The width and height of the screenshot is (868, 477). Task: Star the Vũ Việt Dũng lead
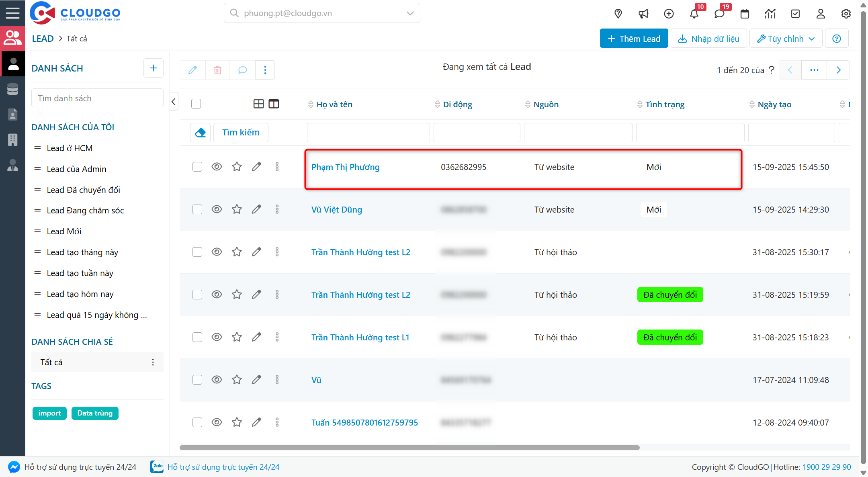237,209
